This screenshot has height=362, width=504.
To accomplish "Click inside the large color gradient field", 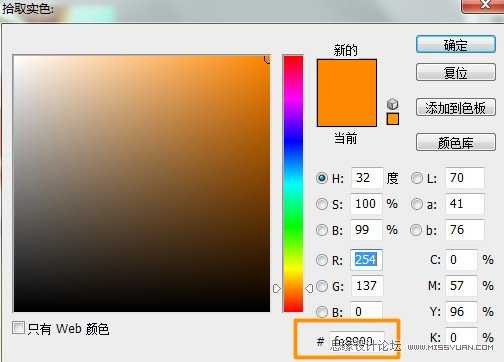I will (142, 184).
